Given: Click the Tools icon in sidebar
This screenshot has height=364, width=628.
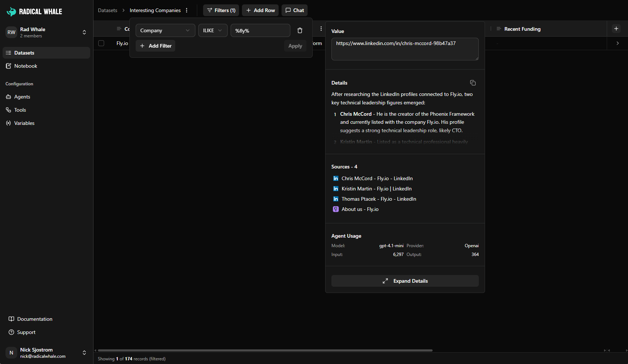Looking at the screenshot, I should click(x=8, y=110).
